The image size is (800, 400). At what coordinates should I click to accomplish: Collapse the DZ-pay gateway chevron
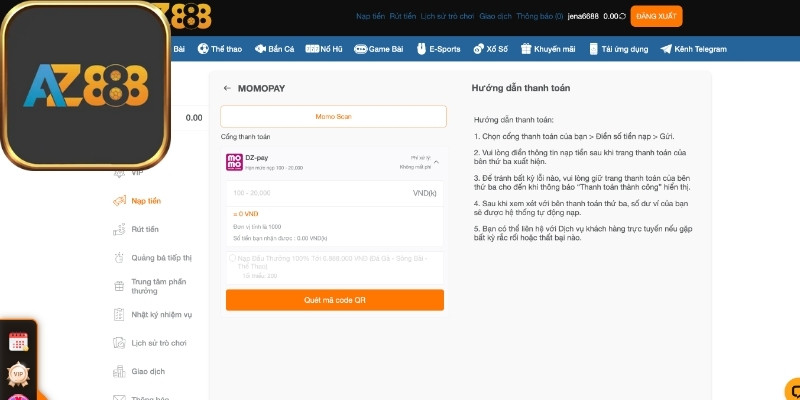pos(436,162)
